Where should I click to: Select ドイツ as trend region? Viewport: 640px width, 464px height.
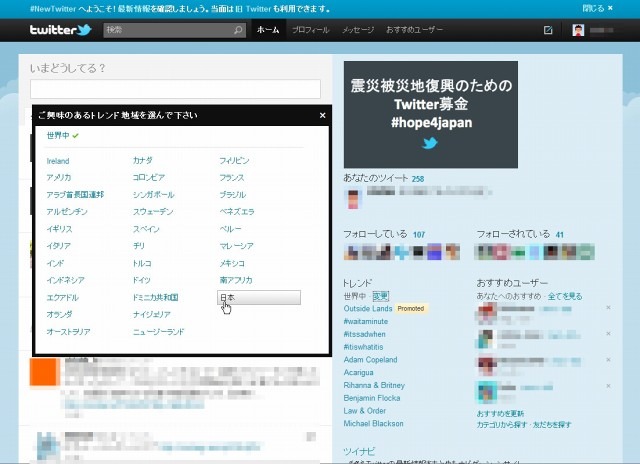[x=142, y=280]
